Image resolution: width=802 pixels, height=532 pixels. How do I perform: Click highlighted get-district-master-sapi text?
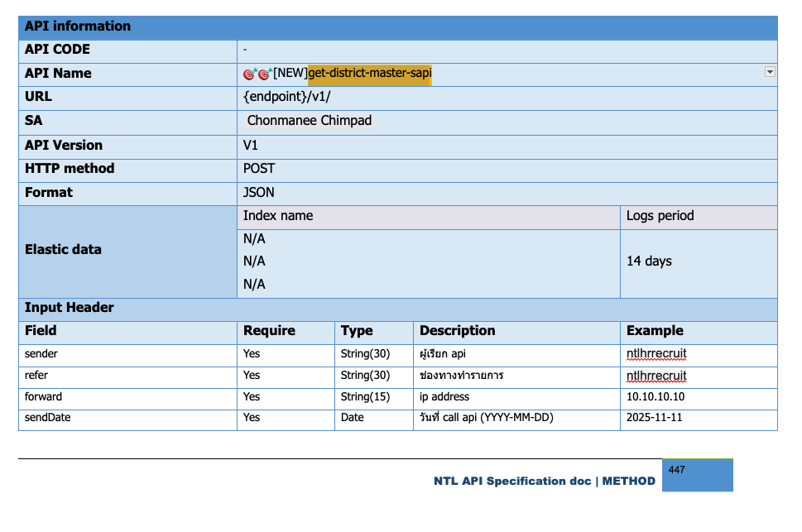pos(370,74)
